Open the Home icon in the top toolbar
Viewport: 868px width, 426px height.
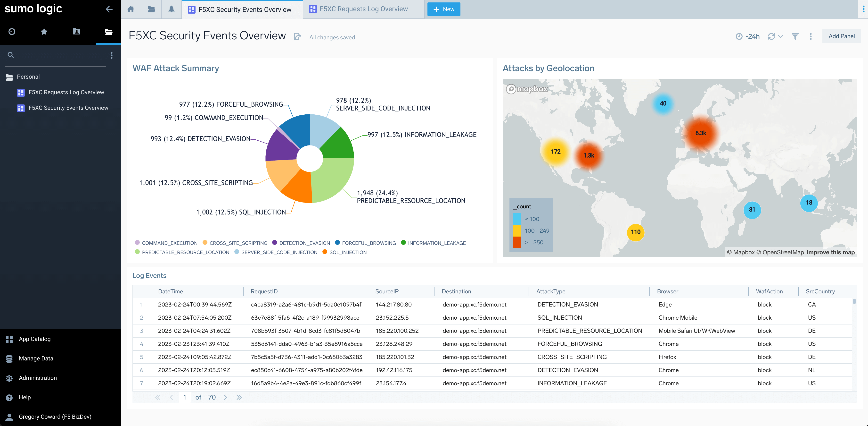coord(131,9)
